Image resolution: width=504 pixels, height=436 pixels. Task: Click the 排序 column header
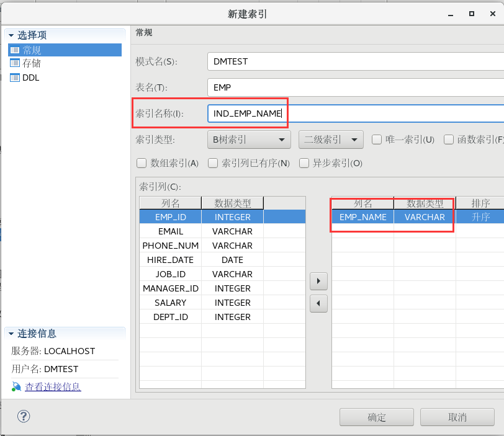click(x=480, y=203)
